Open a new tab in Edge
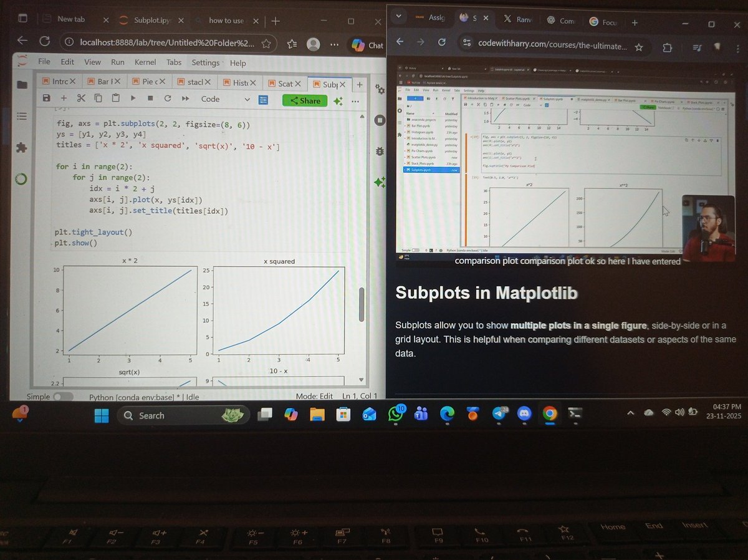 276,21
